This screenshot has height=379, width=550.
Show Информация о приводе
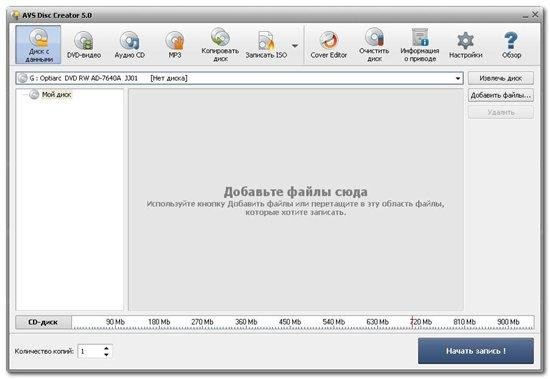pos(420,45)
